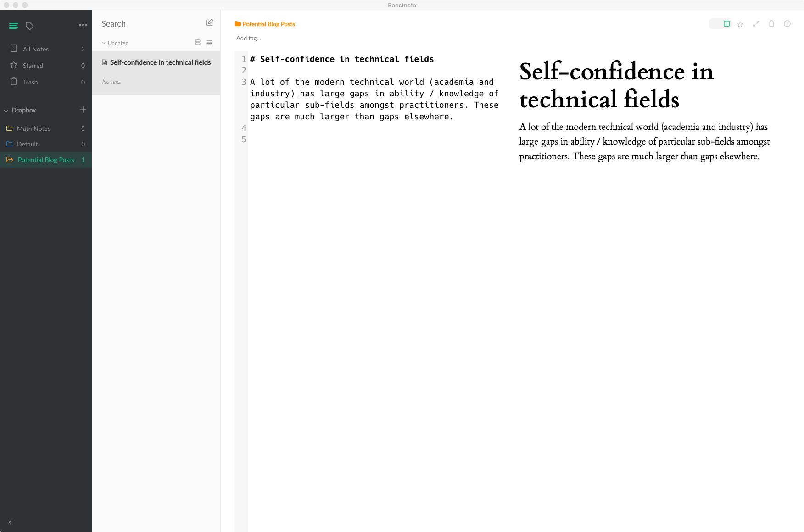
Task: Click the All Notes book icon
Action: tap(14, 48)
